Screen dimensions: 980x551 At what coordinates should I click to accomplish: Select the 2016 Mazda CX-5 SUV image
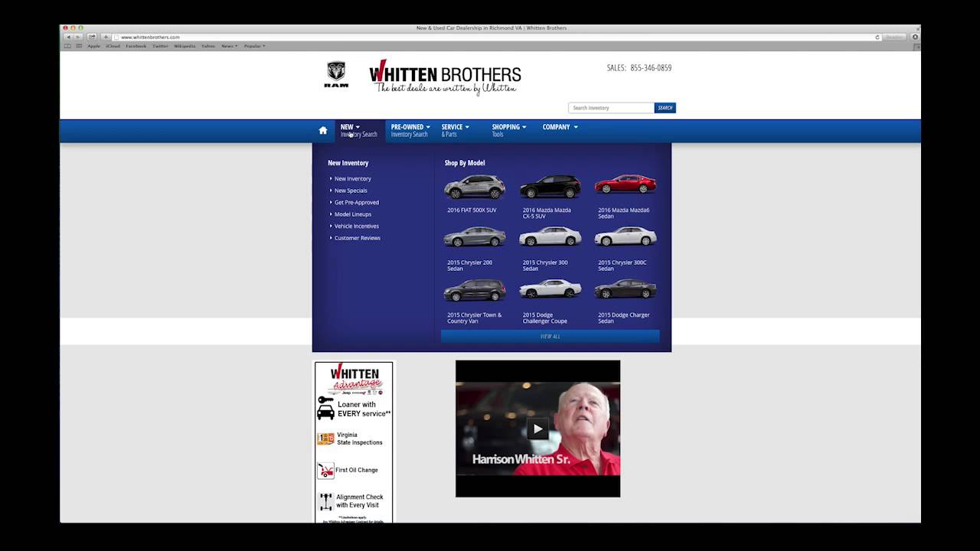point(550,187)
